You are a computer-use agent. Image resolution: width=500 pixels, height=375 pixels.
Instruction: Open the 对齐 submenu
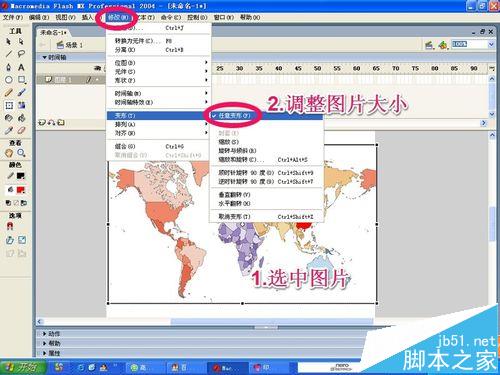click(x=159, y=133)
